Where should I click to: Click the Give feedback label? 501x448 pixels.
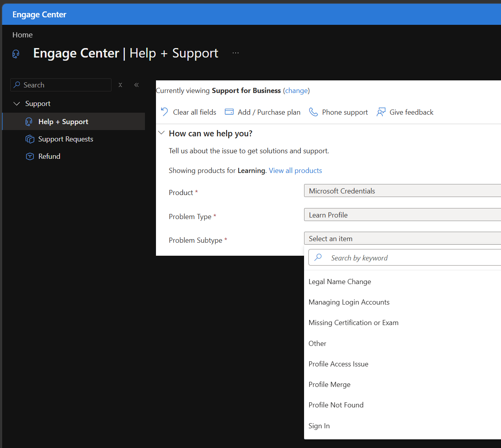coord(411,112)
